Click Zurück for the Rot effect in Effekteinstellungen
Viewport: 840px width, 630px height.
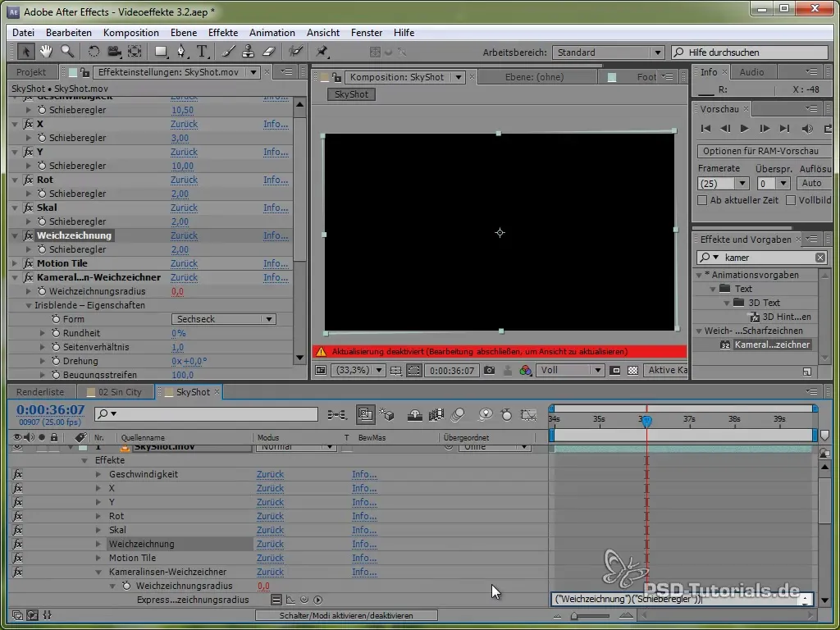pos(185,180)
